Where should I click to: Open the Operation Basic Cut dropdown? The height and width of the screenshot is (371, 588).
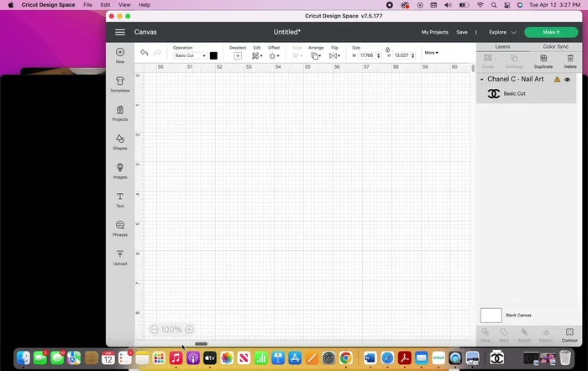(x=190, y=55)
